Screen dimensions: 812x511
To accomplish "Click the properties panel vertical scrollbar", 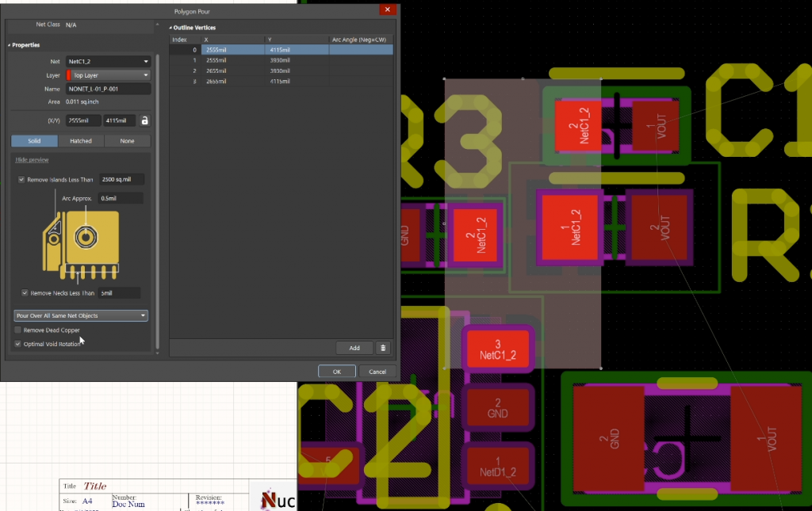I will 158,202.
